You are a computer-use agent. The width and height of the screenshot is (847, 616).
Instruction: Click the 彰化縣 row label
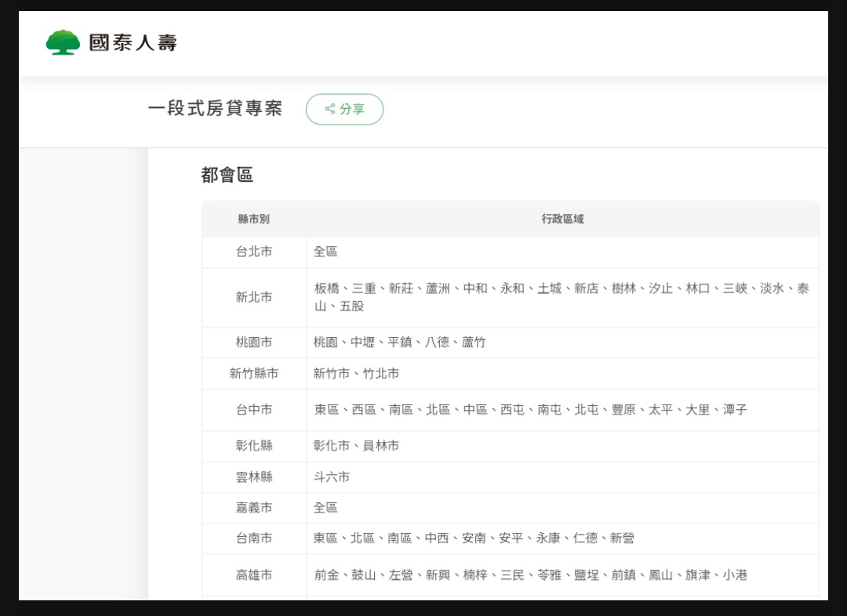254,446
